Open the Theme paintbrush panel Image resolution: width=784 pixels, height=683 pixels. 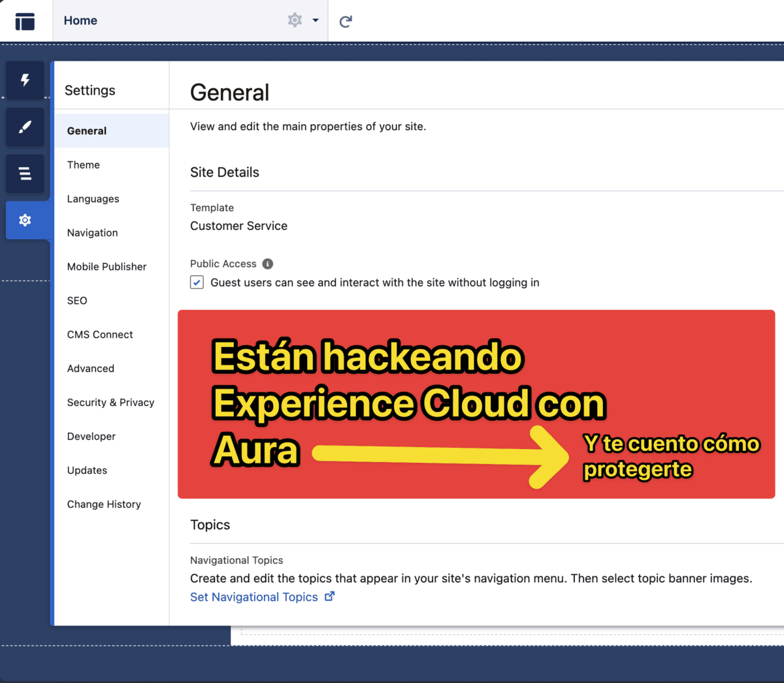click(x=25, y=127)
